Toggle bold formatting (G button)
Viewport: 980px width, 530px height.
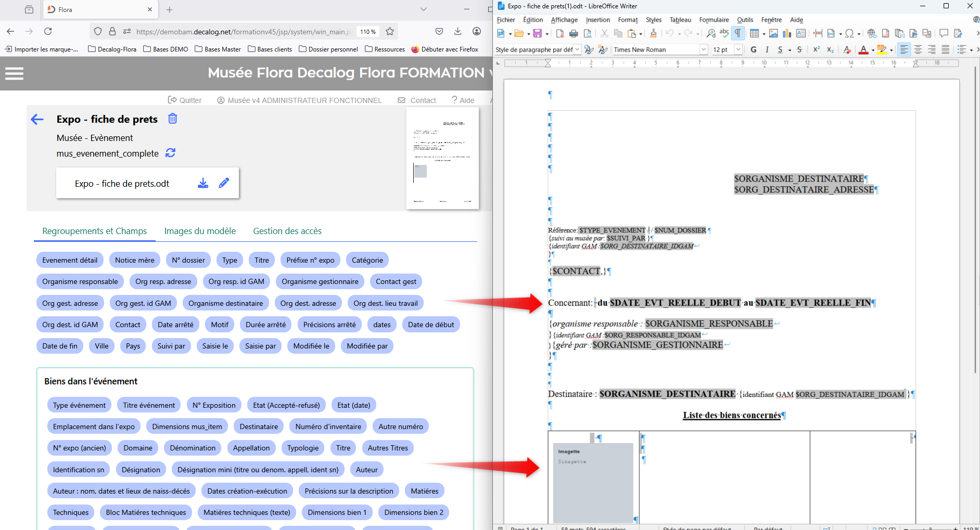tap(753, 49)
